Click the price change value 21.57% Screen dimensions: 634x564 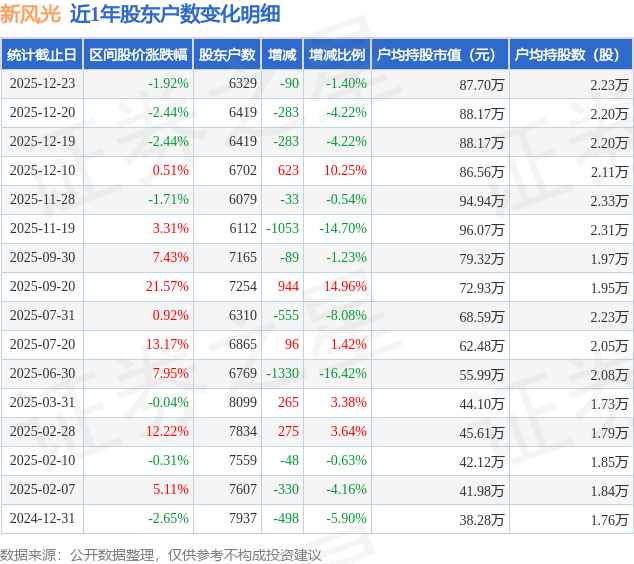(167, 287)
